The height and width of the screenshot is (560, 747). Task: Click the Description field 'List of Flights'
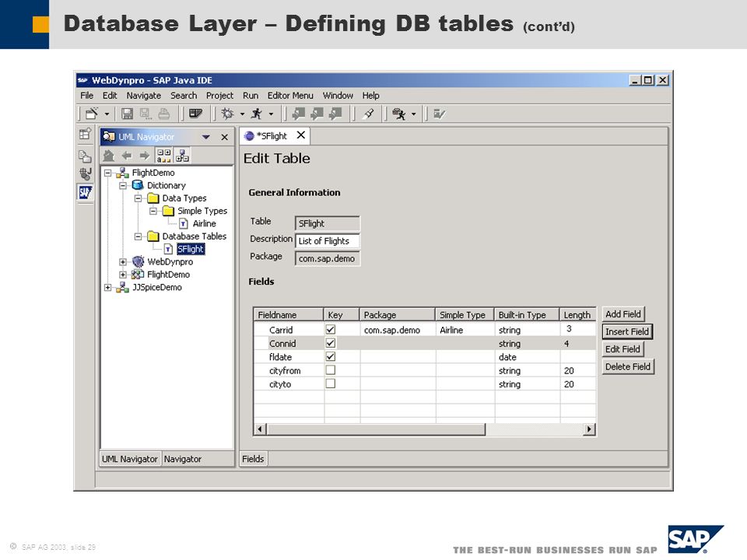328,241
